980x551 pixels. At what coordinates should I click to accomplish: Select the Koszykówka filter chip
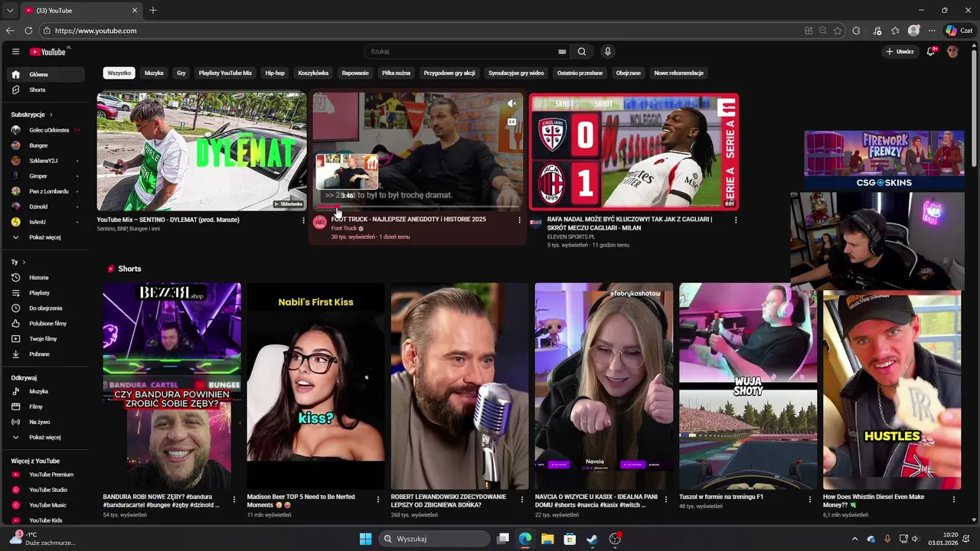coord(313,73)
